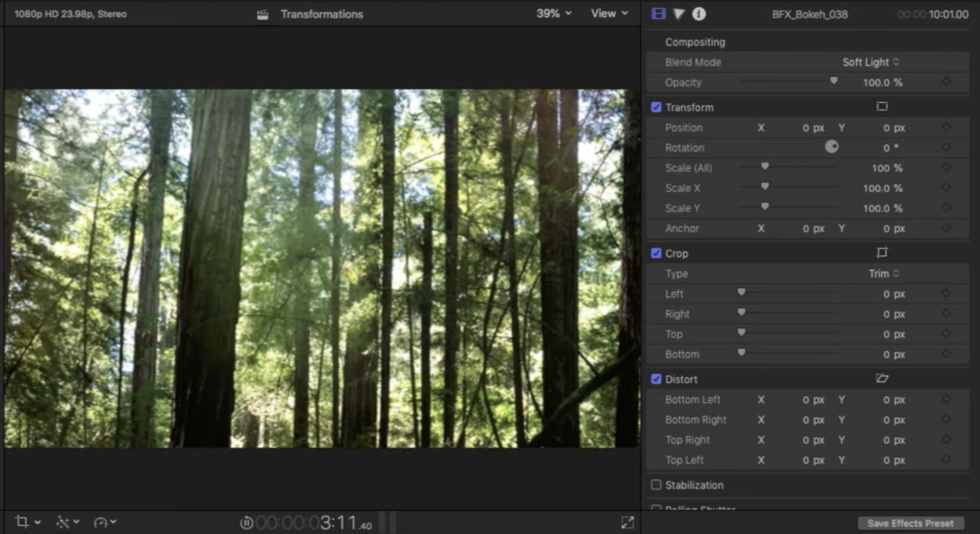The image size is (980, 534).
Task: Click the Top Left Y value field
Action: coord(894,460)
